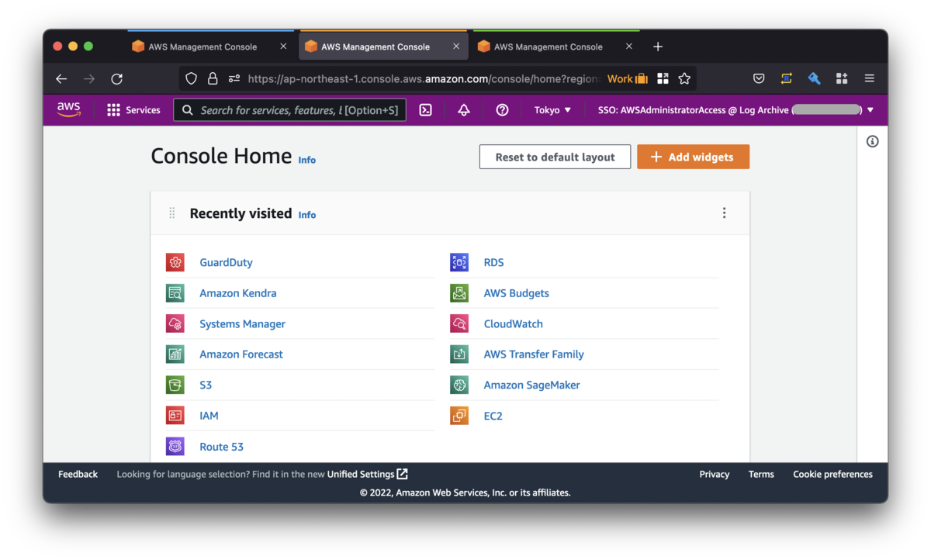This screenshot has width=931, height=560.
Task: Open GuardDuty service icon
Action: [175, 262]
